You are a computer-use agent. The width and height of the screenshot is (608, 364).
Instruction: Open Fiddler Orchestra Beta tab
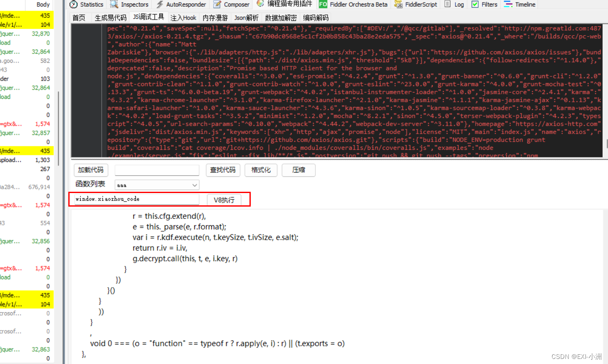click(x=353, y=4)
